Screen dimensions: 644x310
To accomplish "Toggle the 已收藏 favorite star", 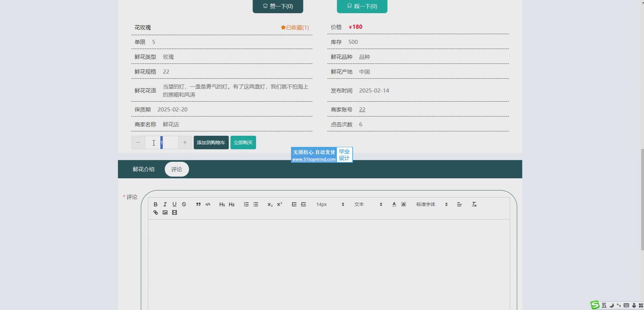I will coord(295,28).
